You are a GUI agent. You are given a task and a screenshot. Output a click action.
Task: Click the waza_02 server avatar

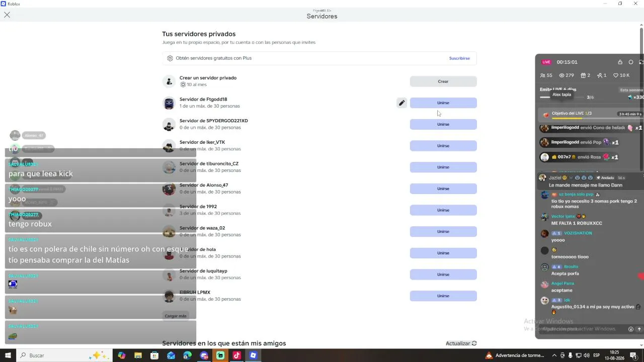pyautogui.click(x=169, y=232)
